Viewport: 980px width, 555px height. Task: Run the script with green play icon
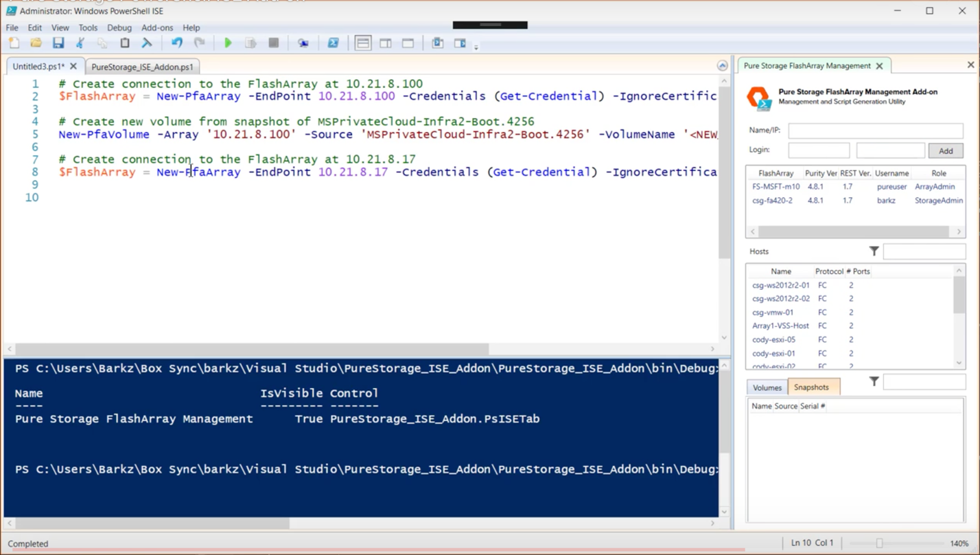click(229, 43)
